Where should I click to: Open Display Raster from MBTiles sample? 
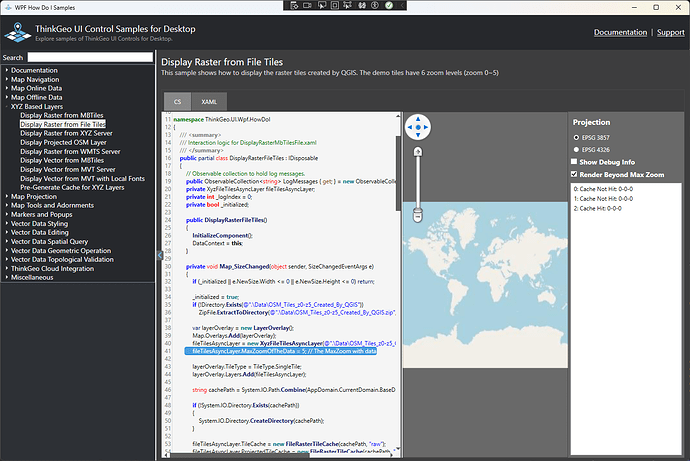click(x=62, y=115)
